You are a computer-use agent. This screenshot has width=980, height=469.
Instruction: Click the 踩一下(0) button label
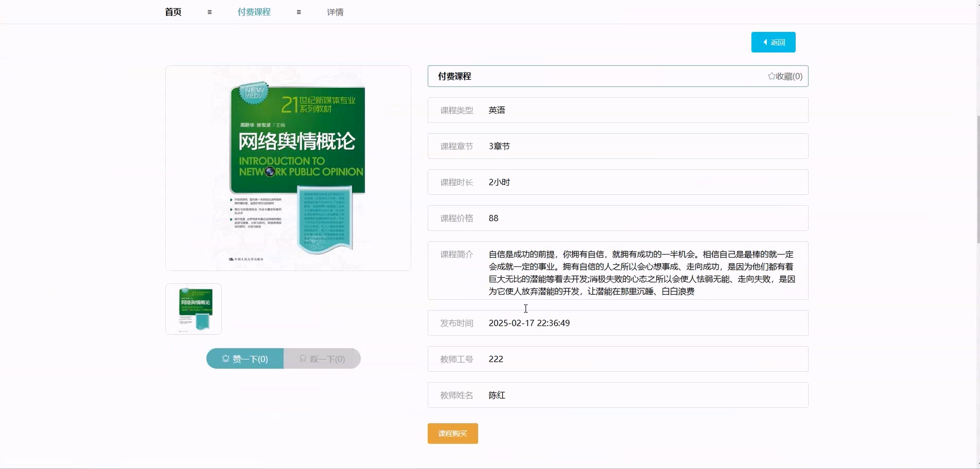(x=327, y=359)
